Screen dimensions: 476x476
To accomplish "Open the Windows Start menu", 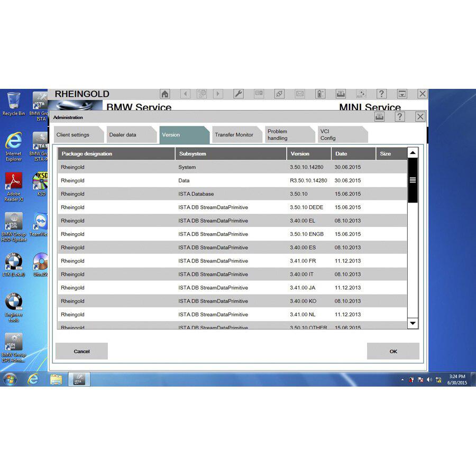I will click(x=10, y=379).
